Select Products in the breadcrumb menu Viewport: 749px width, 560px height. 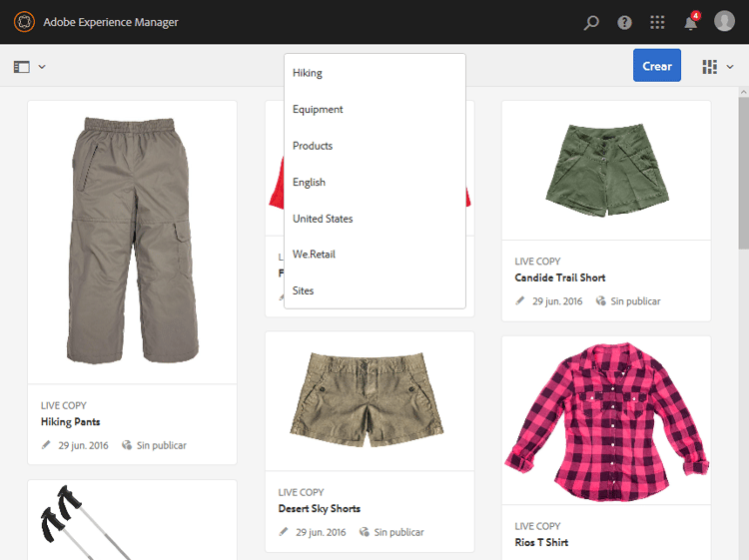tap(374, 146)
